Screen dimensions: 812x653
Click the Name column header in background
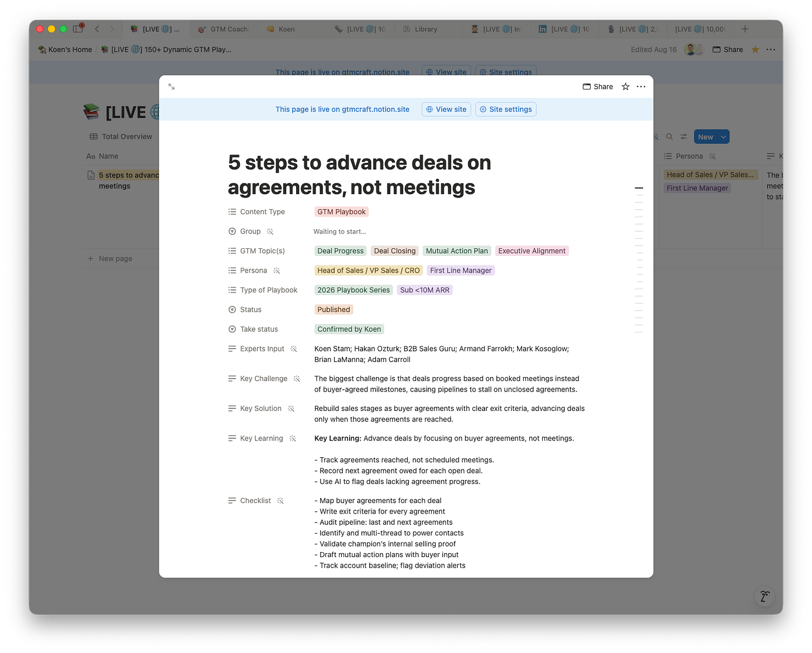point(103,156)
